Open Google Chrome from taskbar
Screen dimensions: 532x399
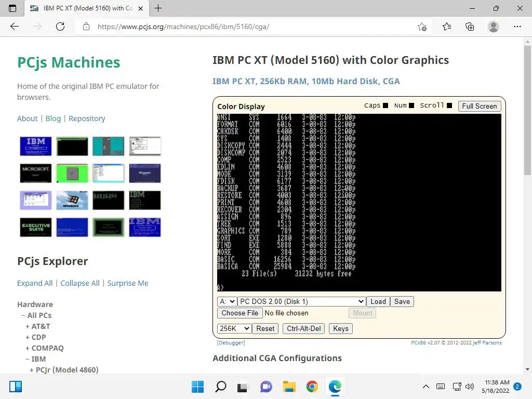[312, 387]
